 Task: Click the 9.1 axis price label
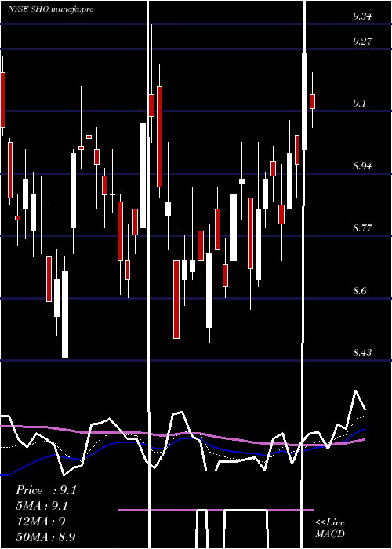360,104
